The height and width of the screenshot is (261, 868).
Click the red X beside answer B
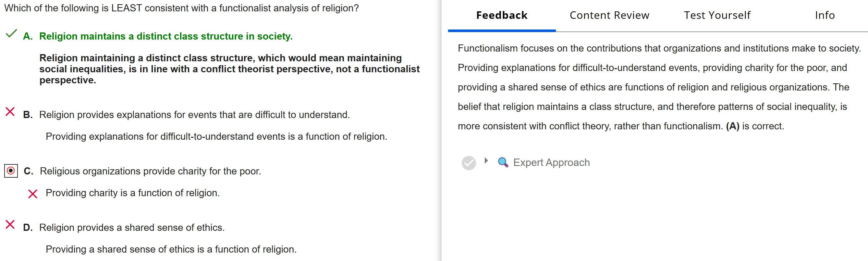[10, 112]
